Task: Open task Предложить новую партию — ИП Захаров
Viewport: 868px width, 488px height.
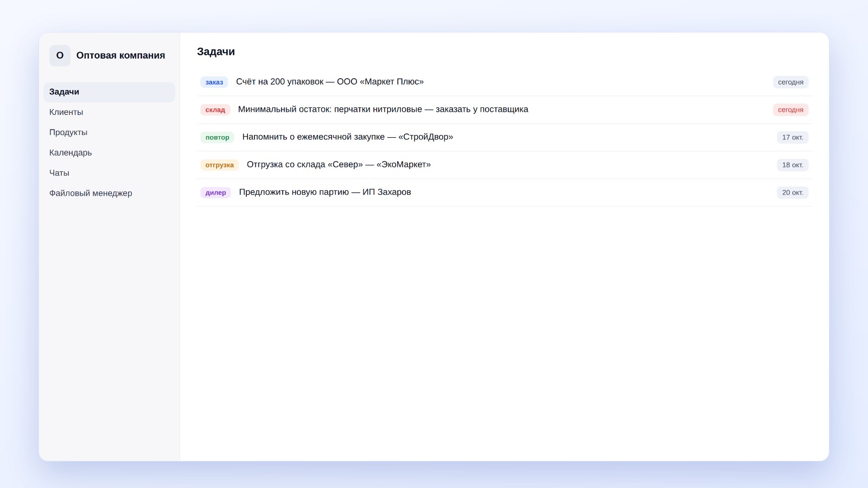Action: pos(325,192)
